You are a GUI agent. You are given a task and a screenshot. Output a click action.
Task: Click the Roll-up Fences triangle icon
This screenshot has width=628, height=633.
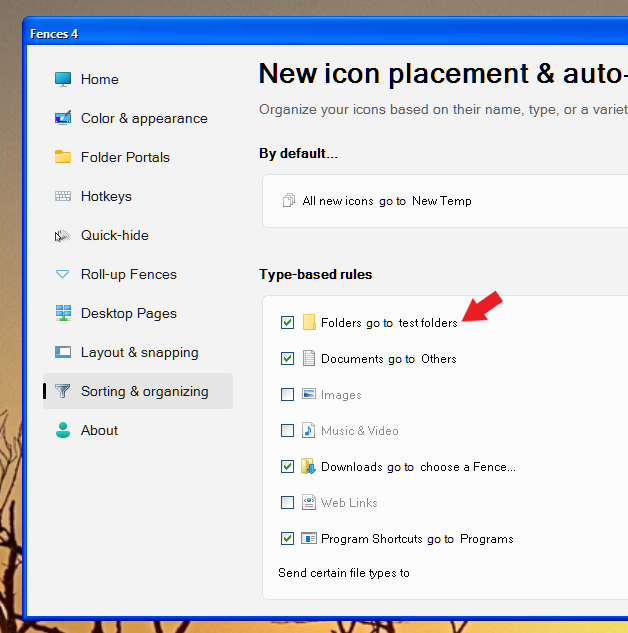tap(63, 275)
